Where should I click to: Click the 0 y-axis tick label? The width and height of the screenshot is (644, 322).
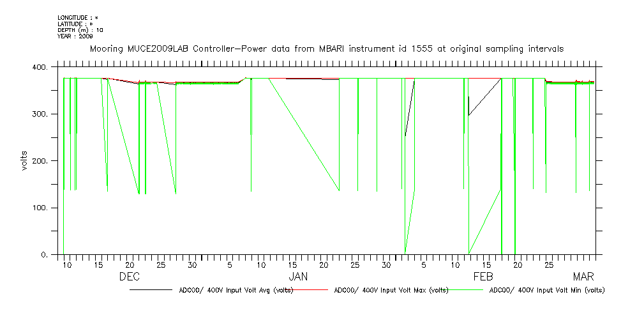[x=45, y=255]
